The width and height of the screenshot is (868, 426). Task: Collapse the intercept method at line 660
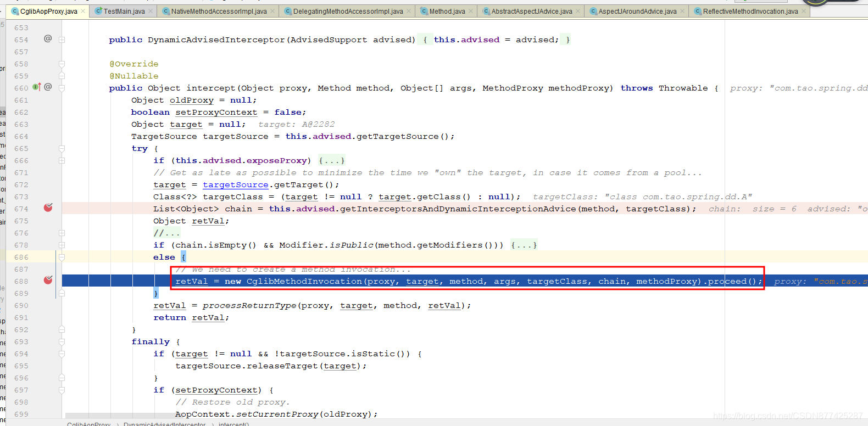click(62, 88)
